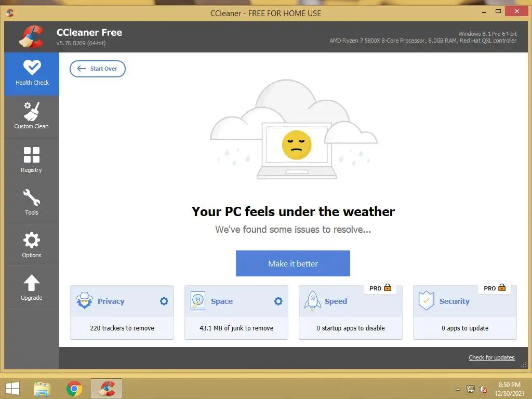Click the muted volume tray icon
This screenshot has height=399, width=532.
pos(483,389)
